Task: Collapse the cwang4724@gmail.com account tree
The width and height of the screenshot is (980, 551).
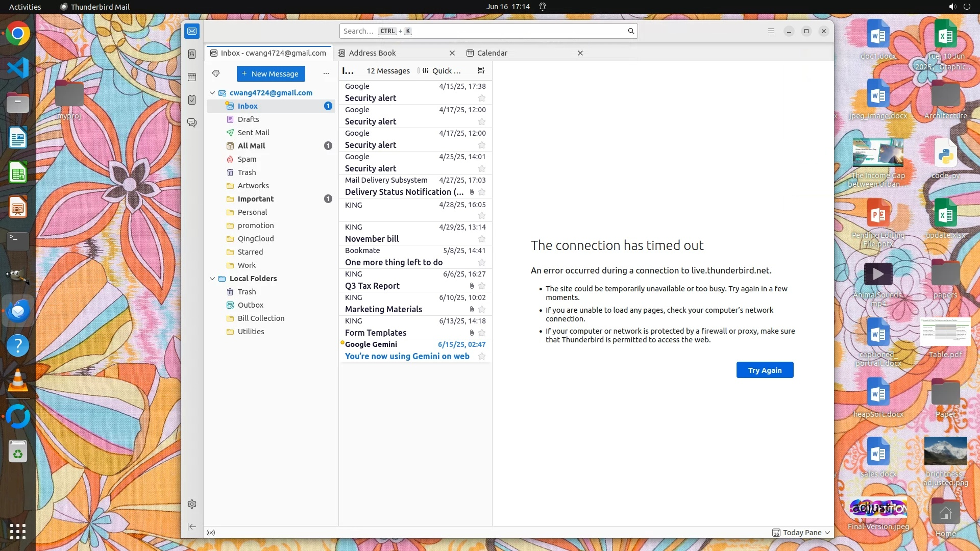Action: tap(212, 93)
